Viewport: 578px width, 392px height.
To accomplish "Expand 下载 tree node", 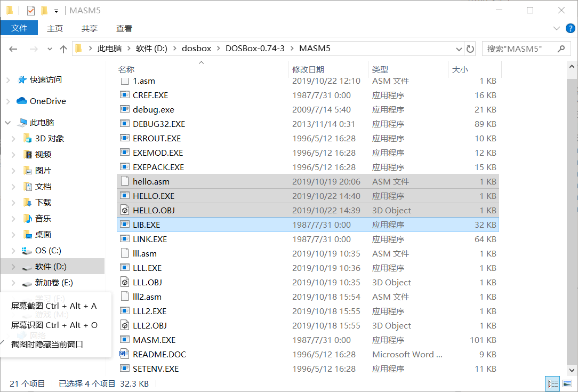I will (x=14, y=203).
